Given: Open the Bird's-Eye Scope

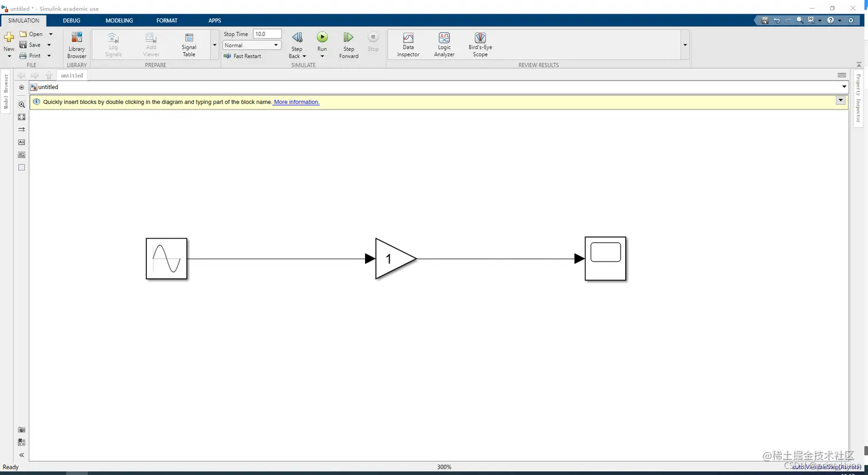Looking at the screenshot, I should pyautogui.click(x=480, y=45).
